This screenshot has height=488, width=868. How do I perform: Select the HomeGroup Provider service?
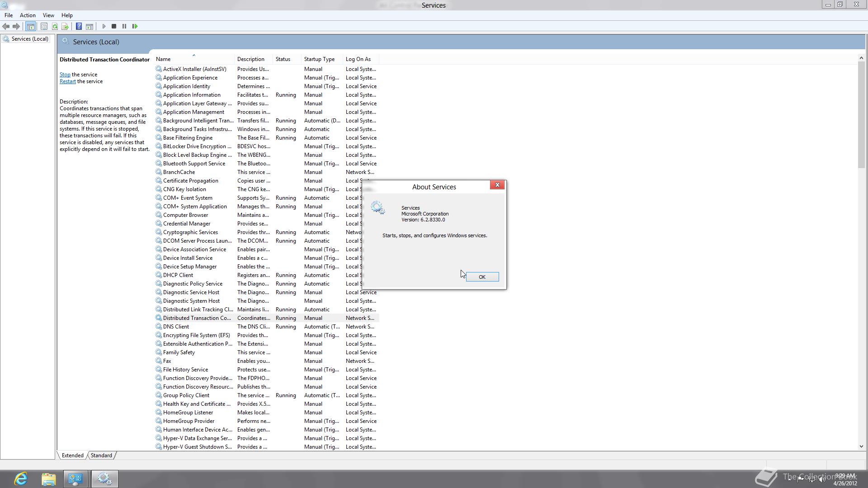(267, 421)
